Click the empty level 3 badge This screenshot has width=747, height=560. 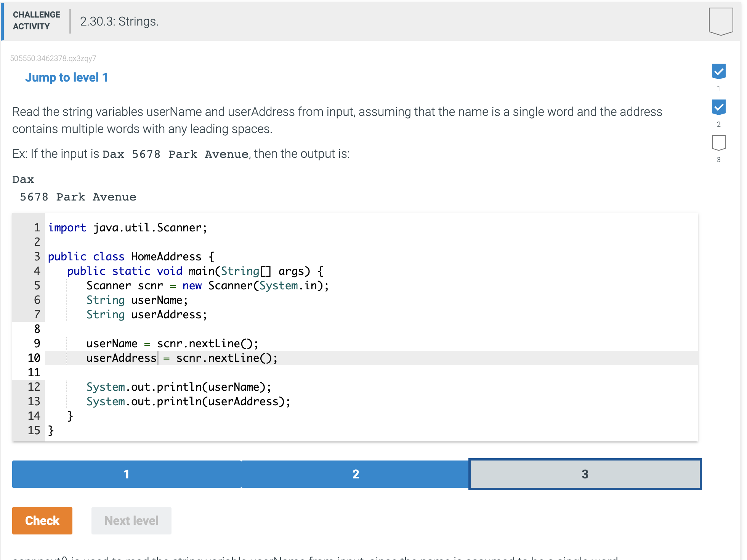pos(718,143)
